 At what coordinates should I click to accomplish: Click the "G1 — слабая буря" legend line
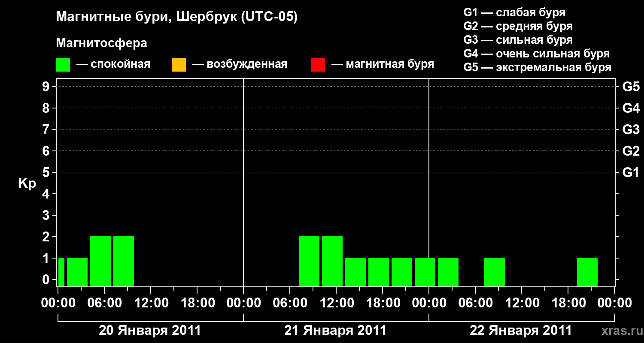tap(514, 12)
